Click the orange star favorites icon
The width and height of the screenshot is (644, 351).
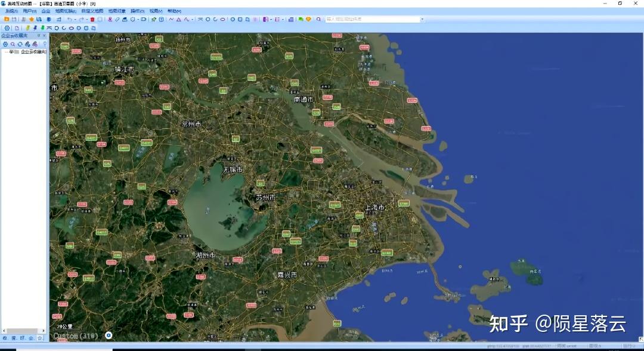click(x=31, y=19)
